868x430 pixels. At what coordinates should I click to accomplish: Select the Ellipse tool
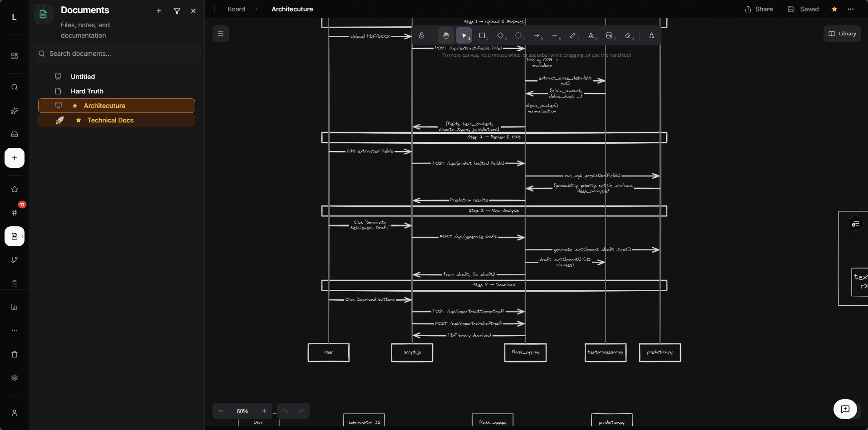519,35
